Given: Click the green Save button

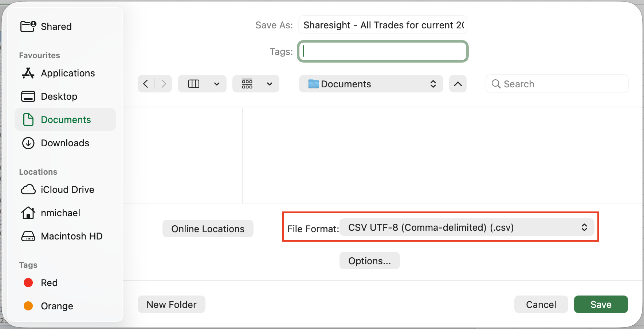Looking at the screenshot, I should tap(601, 304).
